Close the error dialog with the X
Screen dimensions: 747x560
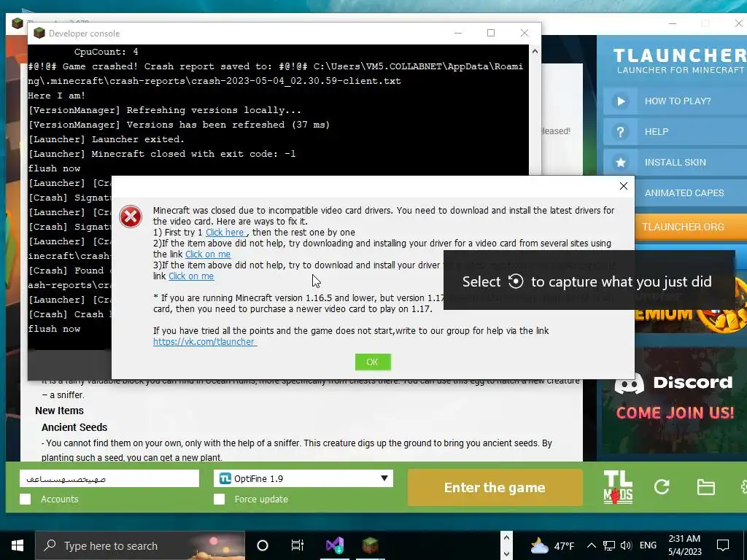tap(623, 186)
